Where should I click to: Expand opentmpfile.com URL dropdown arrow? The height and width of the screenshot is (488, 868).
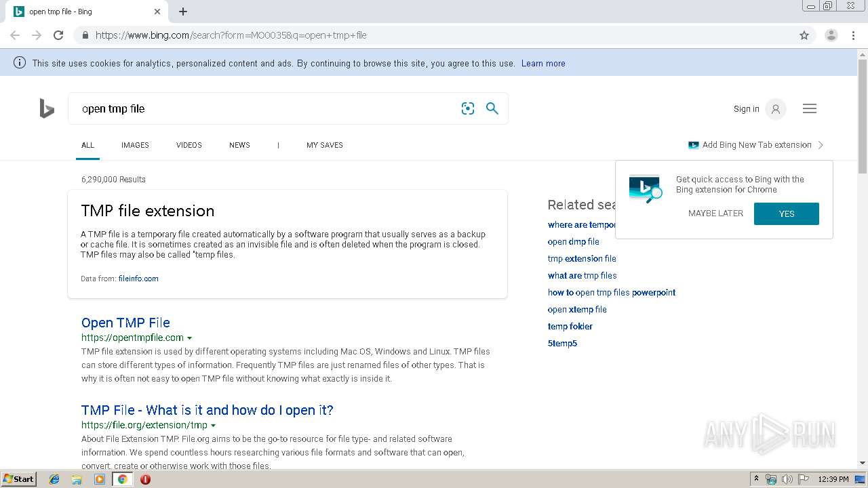point(190,338)
